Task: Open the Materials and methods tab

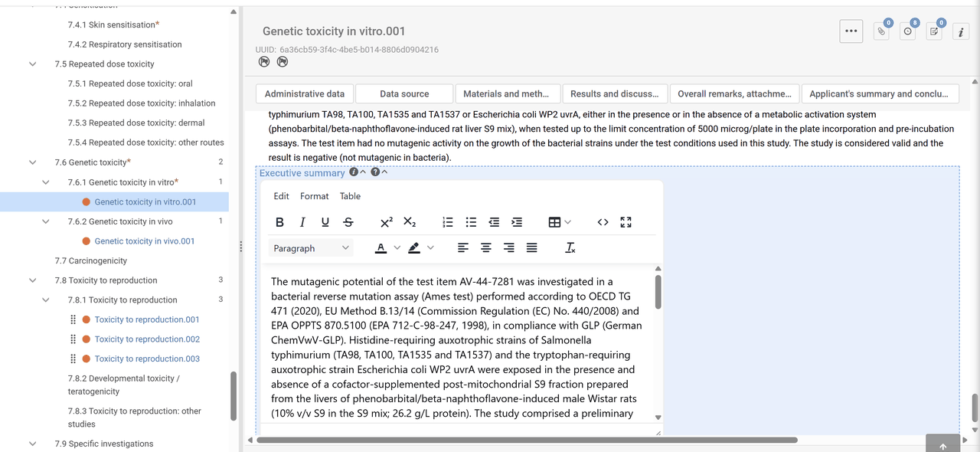Action: tap(506, 93)
